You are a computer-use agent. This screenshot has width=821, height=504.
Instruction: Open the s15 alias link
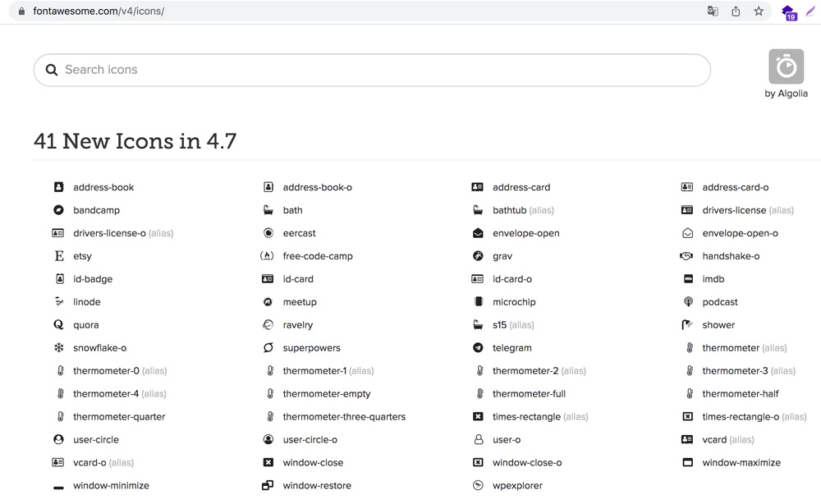[513, 325]
